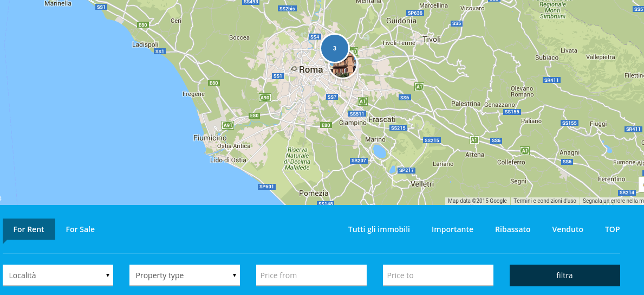The width and height of the screenshot is (644, 295).
Task: Select the Importante filter
Action: point(452,229)
